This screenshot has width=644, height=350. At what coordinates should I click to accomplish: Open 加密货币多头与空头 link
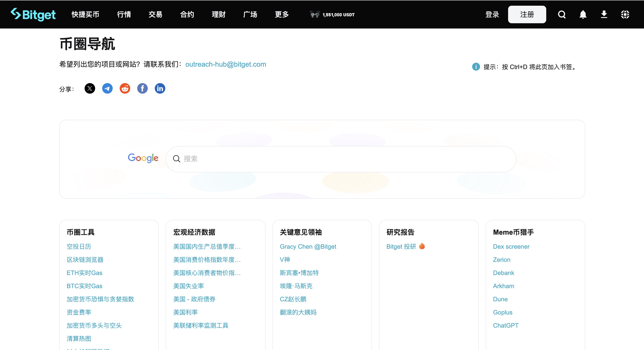94,325
